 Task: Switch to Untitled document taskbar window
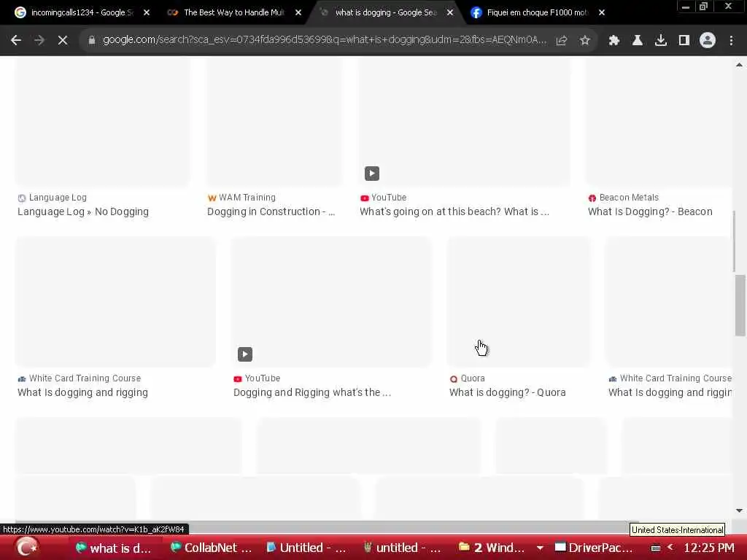(306, 548)
